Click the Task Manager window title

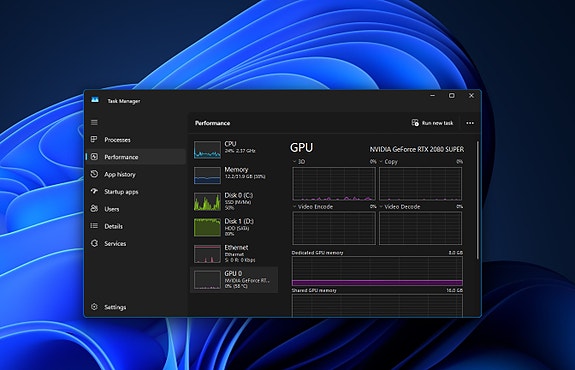click(x=124, y=101)
